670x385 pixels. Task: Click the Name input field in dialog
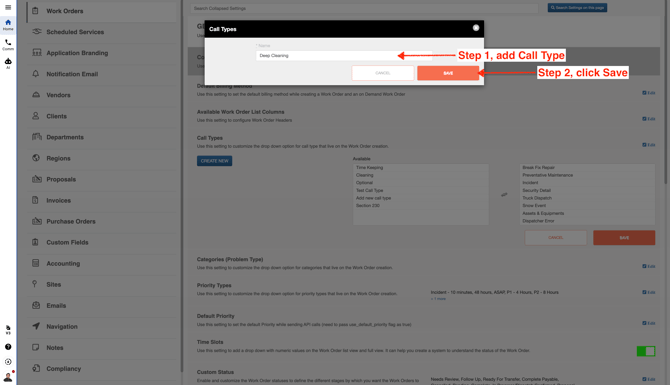(x=344, y=56)
